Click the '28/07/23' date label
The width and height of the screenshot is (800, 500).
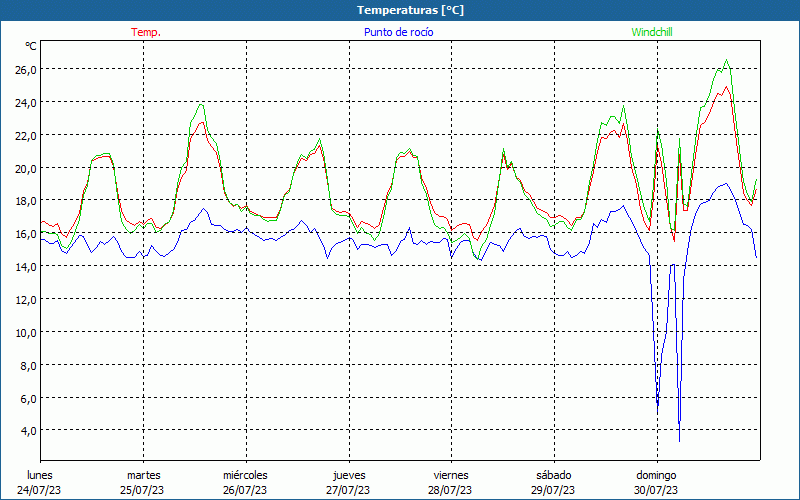[451, 490]
